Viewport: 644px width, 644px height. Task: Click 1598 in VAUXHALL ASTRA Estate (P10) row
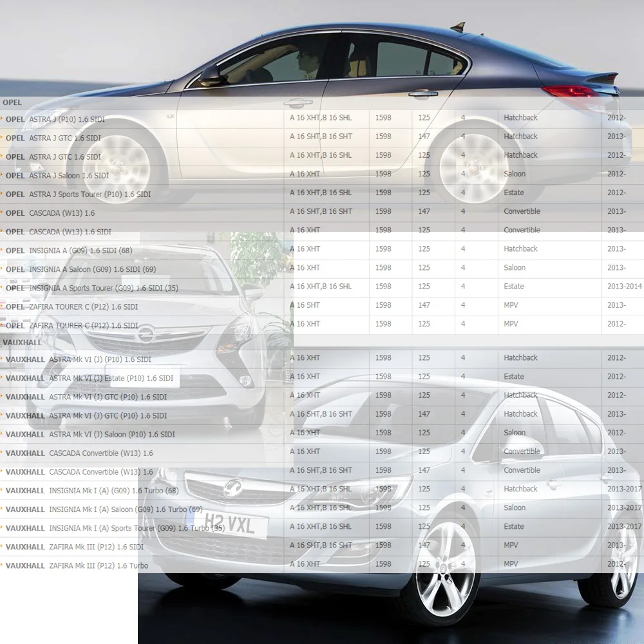pyautogui.click(x=383, y=377)
